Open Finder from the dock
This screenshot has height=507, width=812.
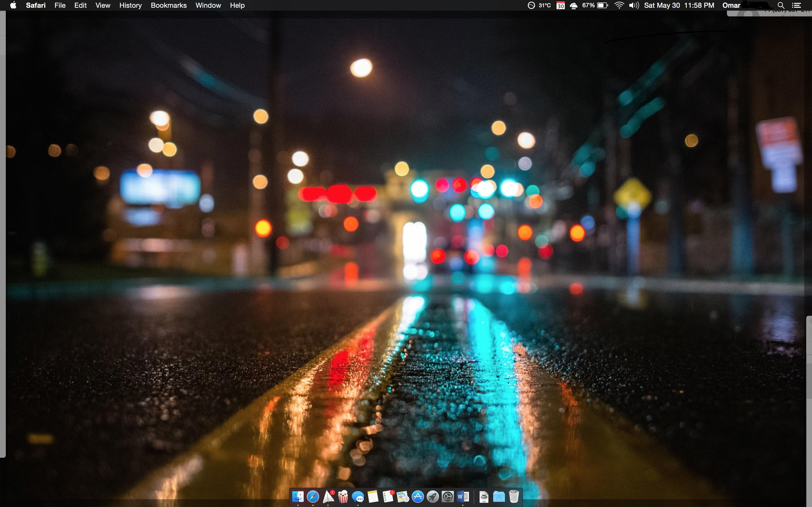(298, 497)
